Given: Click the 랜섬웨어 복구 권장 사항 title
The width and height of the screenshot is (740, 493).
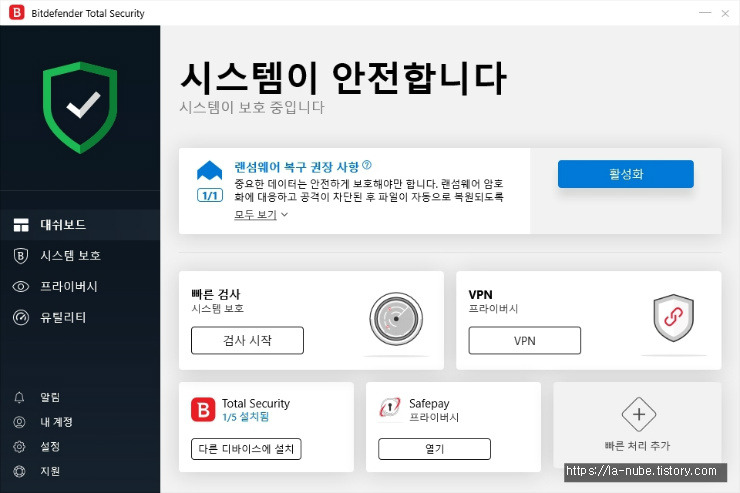Looking at the screenshot, I should pos(297,167).
